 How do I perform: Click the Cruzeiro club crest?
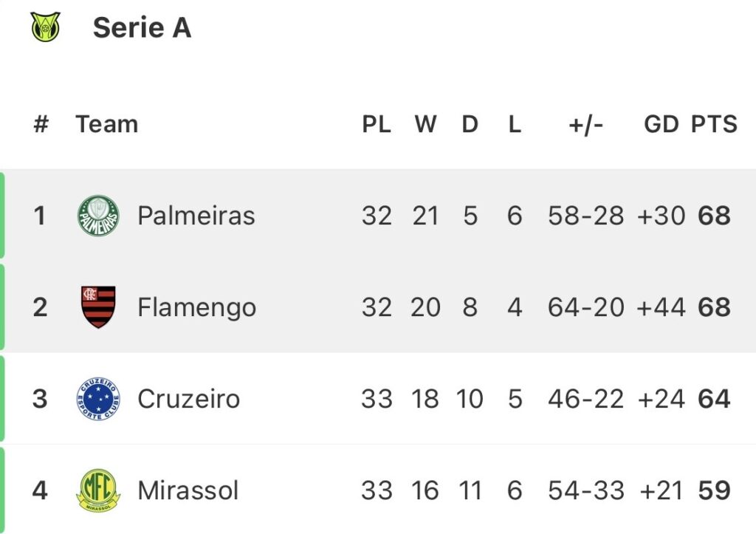click(x=98, y=399)
